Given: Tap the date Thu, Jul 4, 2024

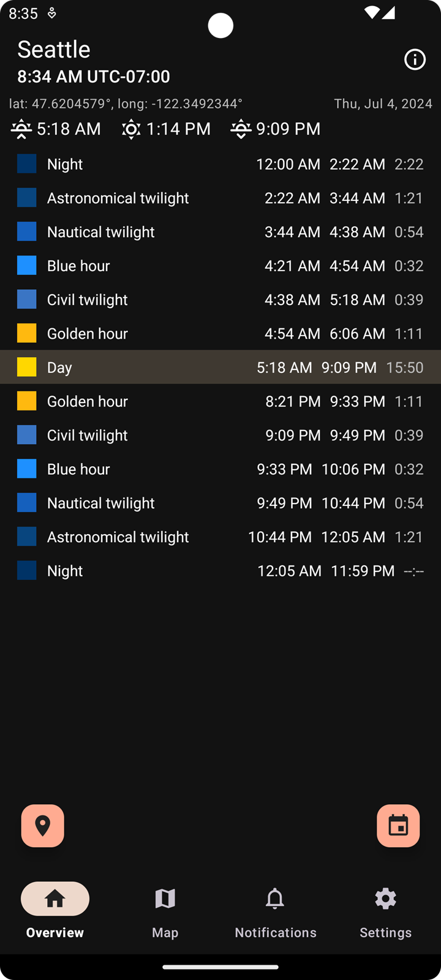Looking at the screenshot, I should (383, 104).
